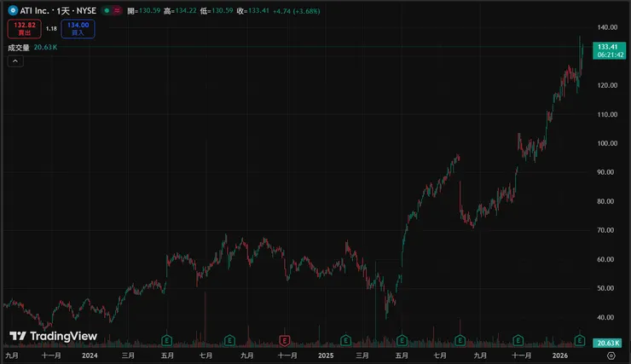Click the 2025 label on the time axis

[x=326, y=355]
